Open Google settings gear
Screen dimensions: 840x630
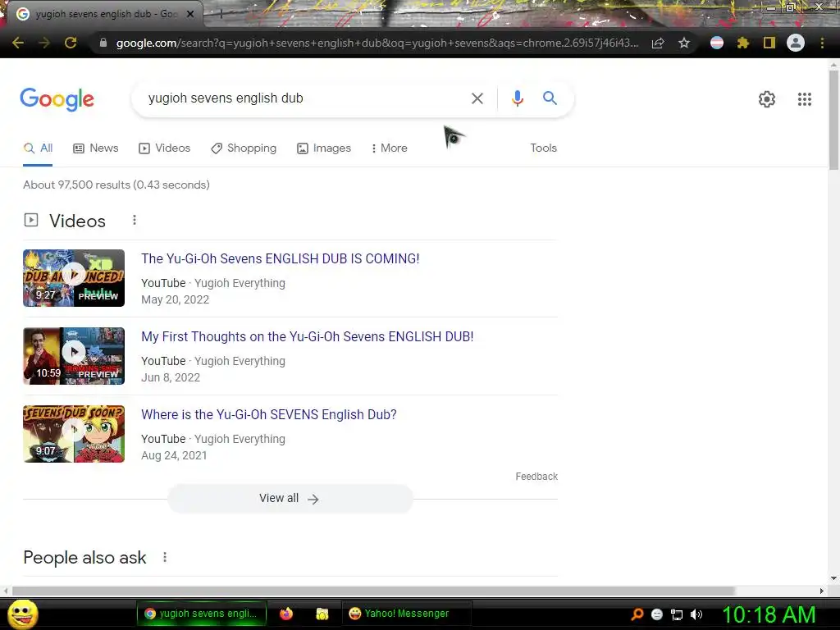[767, 99]
